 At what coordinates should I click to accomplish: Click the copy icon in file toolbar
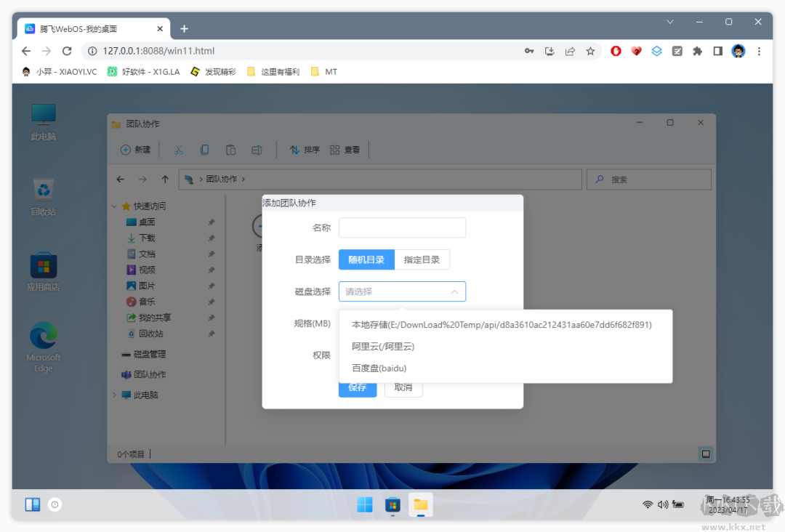[205, 150]
